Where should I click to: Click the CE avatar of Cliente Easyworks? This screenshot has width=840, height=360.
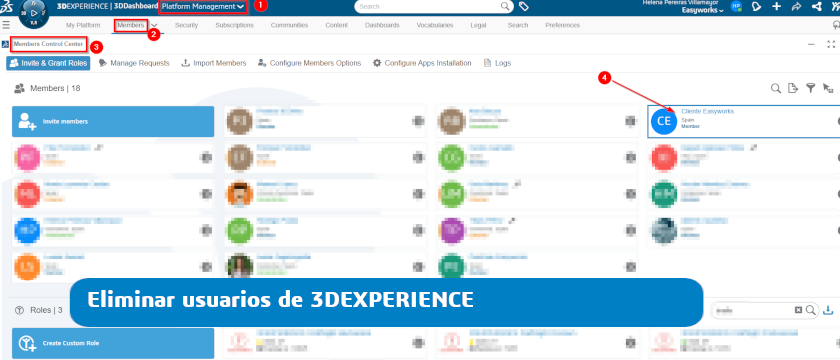point(664,122)
